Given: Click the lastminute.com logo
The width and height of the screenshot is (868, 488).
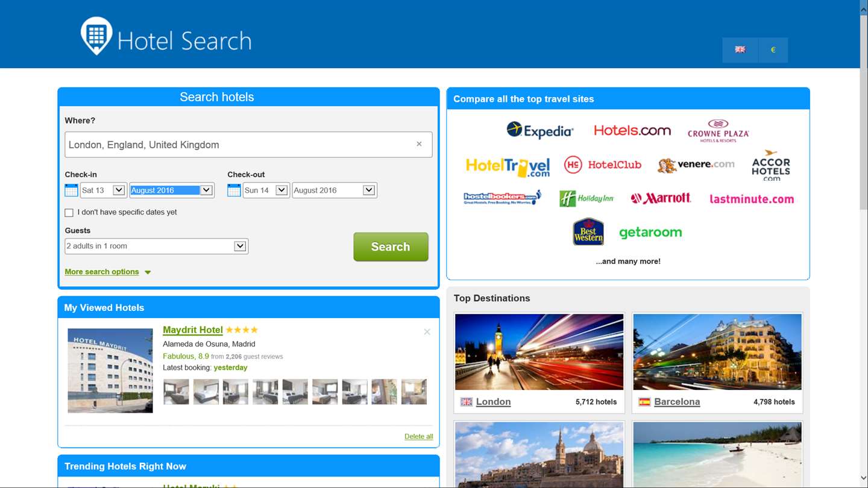Looking at the screenshot, I should pyautogui.click(x=752, y=199).
